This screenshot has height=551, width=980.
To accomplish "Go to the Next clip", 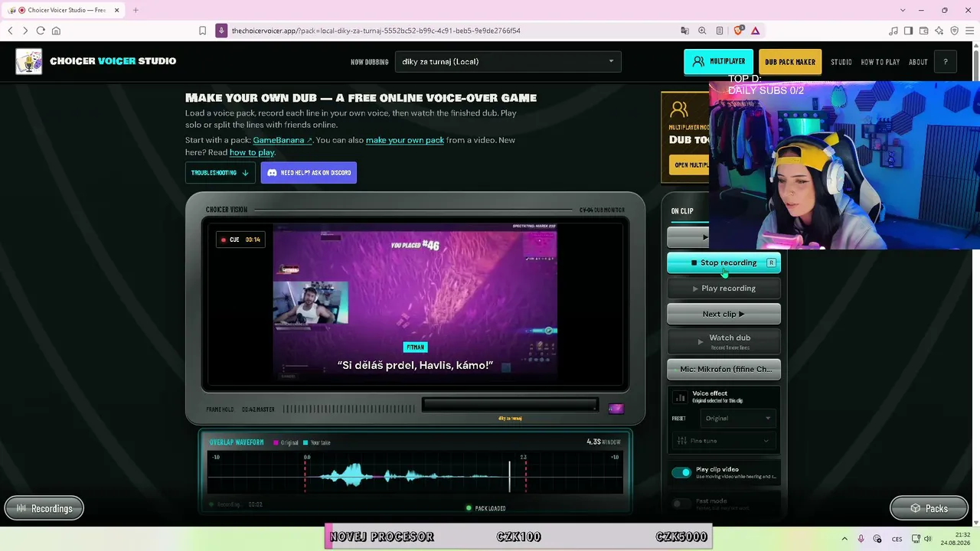I will pos(724,314).
